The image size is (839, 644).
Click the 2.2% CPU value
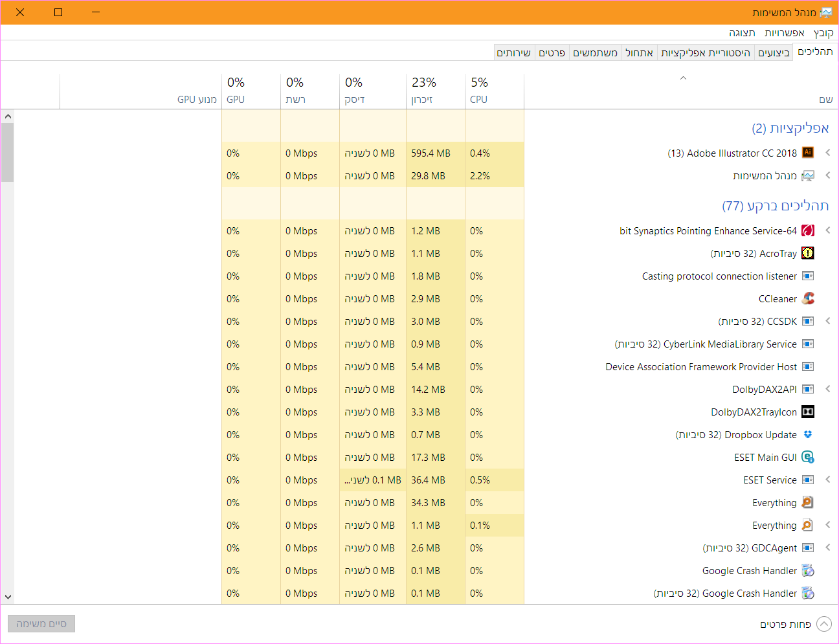tap(480, 176)
